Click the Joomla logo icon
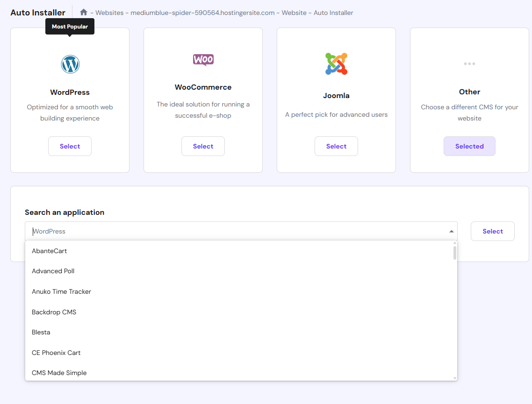Viewport: 532px width, 404px height. (x=336, y=64)
